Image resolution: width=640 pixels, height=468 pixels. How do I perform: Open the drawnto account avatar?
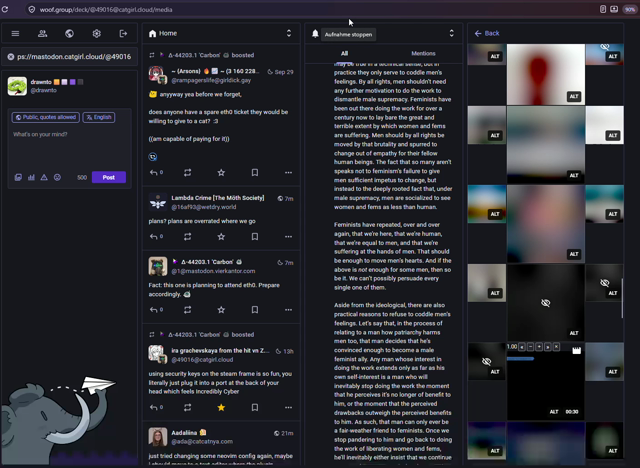17,86
